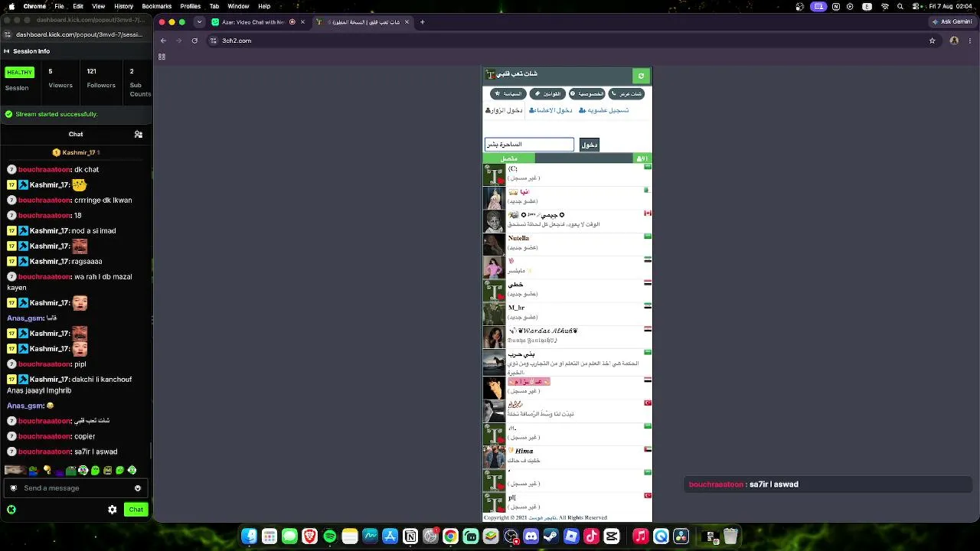
Task: Click the القوانين rules pill button
Action: 547,94
